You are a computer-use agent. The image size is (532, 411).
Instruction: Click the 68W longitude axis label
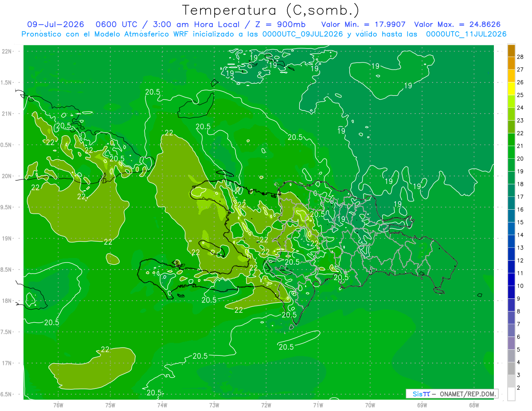pyautogui.click(x=474, y=405)
